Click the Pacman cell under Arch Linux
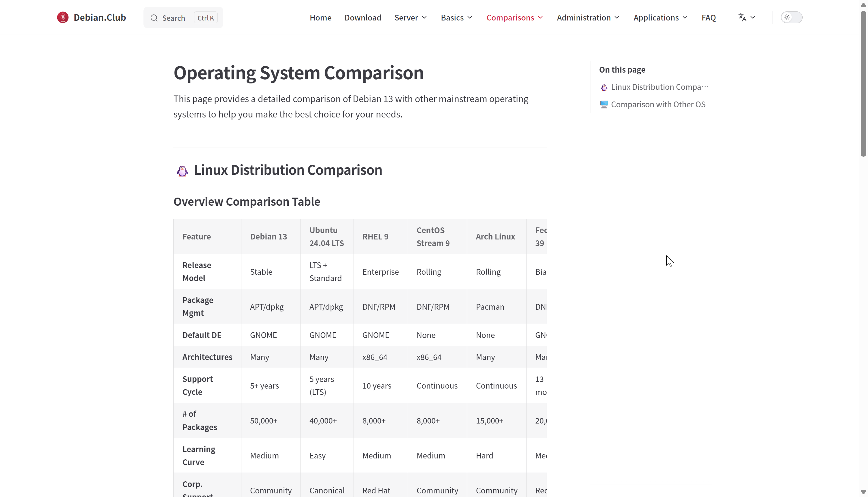This screenshot has height=497, width=868. 496,307
